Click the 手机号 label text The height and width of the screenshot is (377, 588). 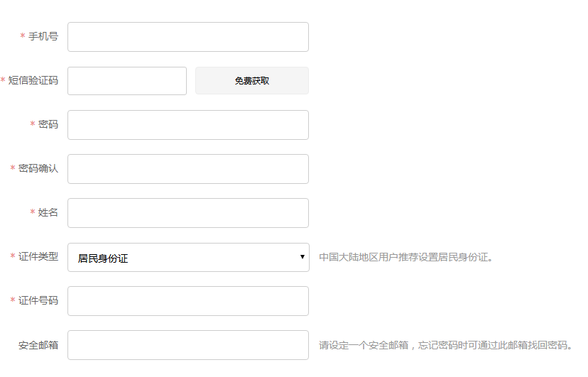[x=43, y=36]
